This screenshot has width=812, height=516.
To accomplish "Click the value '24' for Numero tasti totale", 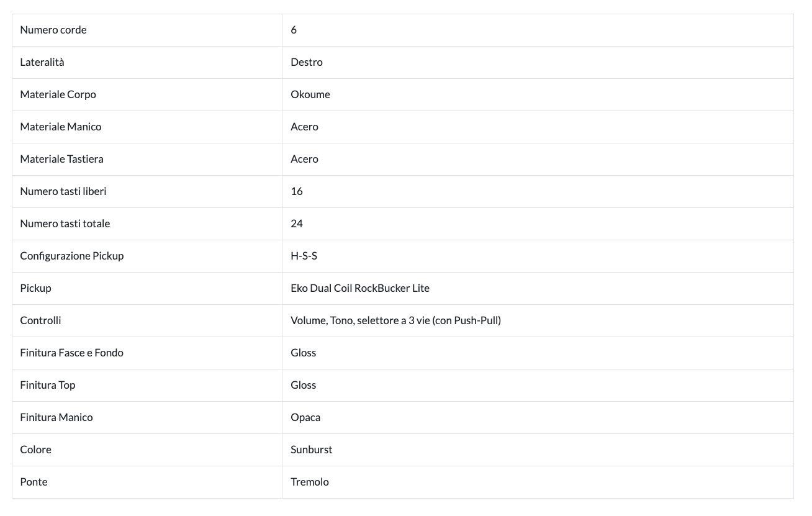I will (297, 224).
